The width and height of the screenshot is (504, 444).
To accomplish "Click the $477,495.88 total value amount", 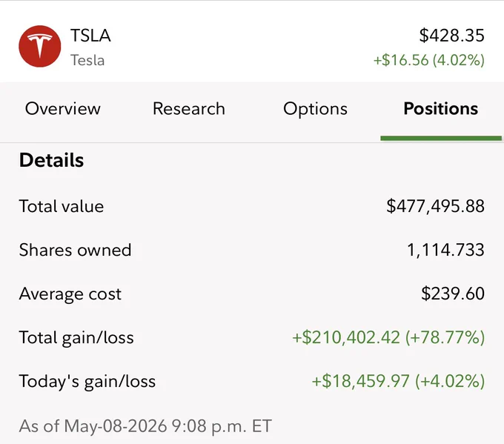I will click(x=435, y=206).
